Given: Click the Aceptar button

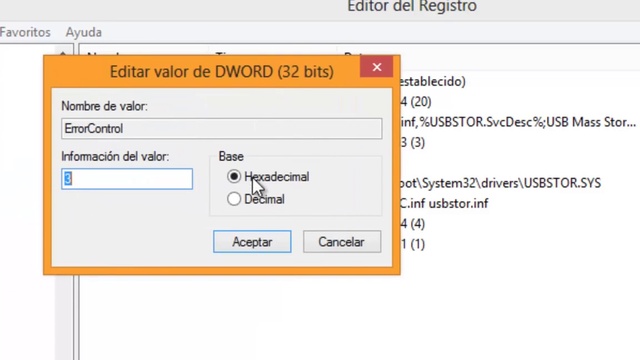Looking at the screenshot, I should coord(252,242).
